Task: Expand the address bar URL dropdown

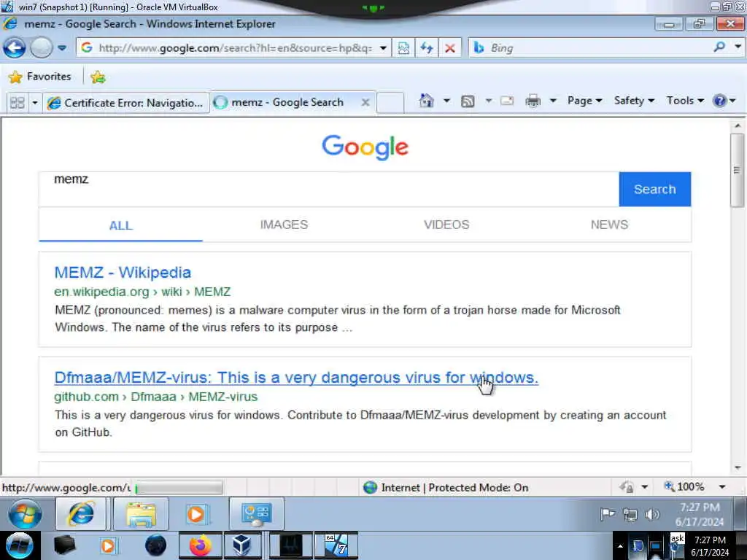Action: click(383, 48)
